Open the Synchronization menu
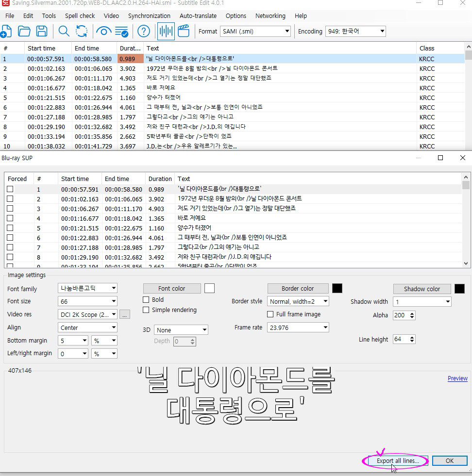This screenshot has height=476, width=472. pyautogui.click(x=149, y=16)
